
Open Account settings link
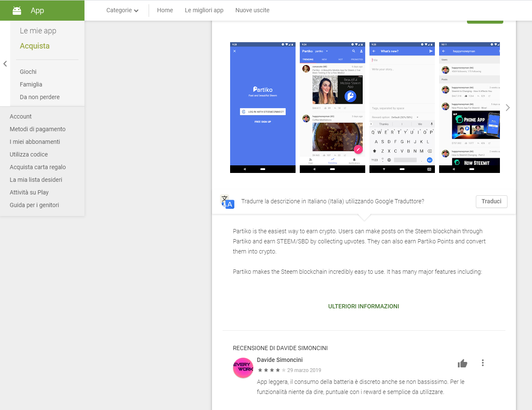coord(21,116)
